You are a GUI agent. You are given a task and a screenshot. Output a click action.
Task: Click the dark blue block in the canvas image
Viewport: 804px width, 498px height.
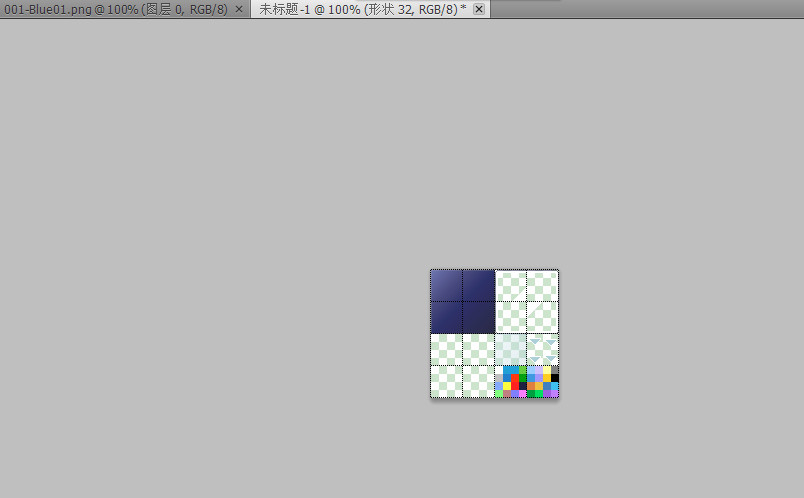463,302
